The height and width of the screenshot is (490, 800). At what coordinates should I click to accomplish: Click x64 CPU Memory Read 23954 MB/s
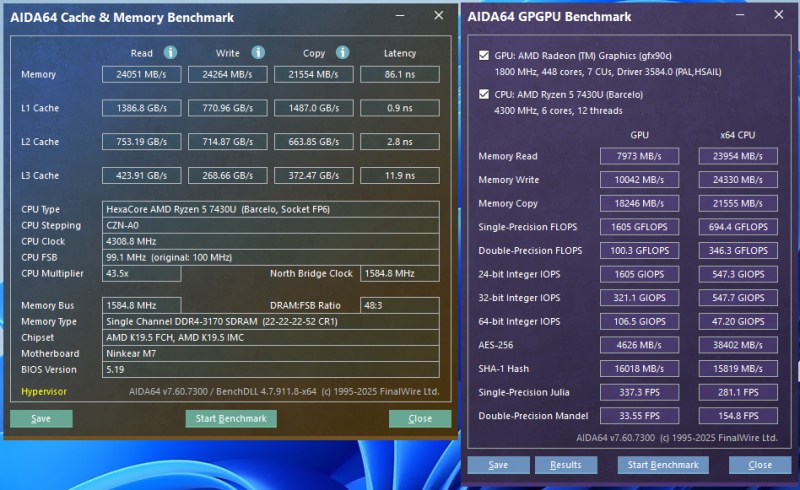[738, 156]
